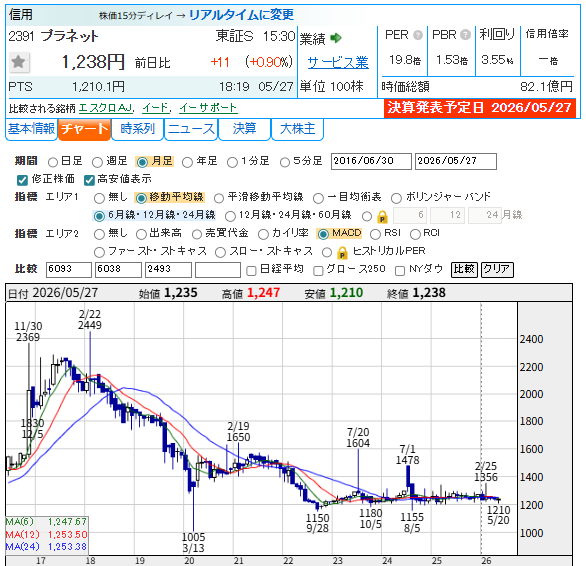Click the premium lock icon for custom moving averages
This screenshot has height=566, width=586.
382,216
